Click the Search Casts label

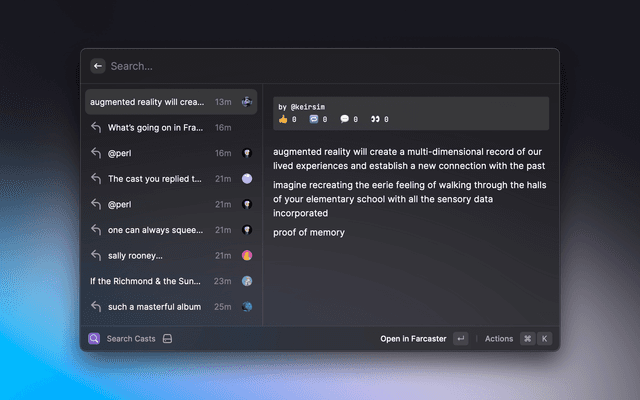131,339
